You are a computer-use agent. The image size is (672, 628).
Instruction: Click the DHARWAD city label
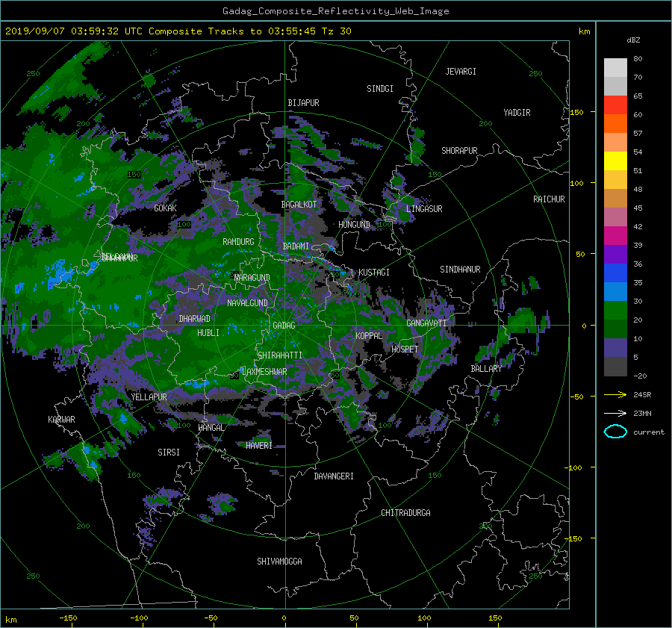click(x=195, y=319)
